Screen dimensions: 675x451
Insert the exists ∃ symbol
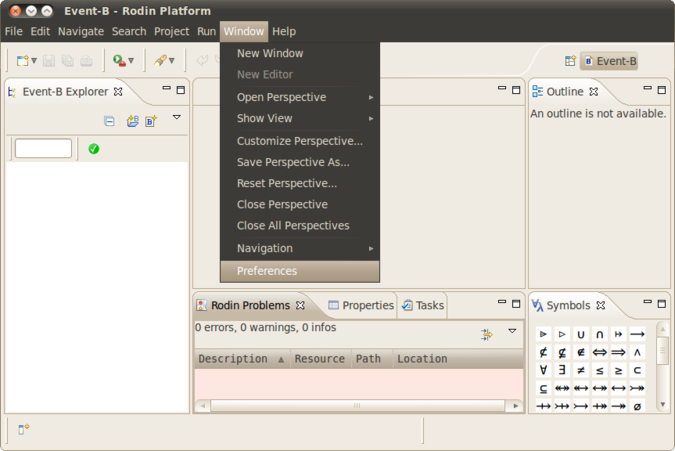pyautogui.click(x=562, y=370)
